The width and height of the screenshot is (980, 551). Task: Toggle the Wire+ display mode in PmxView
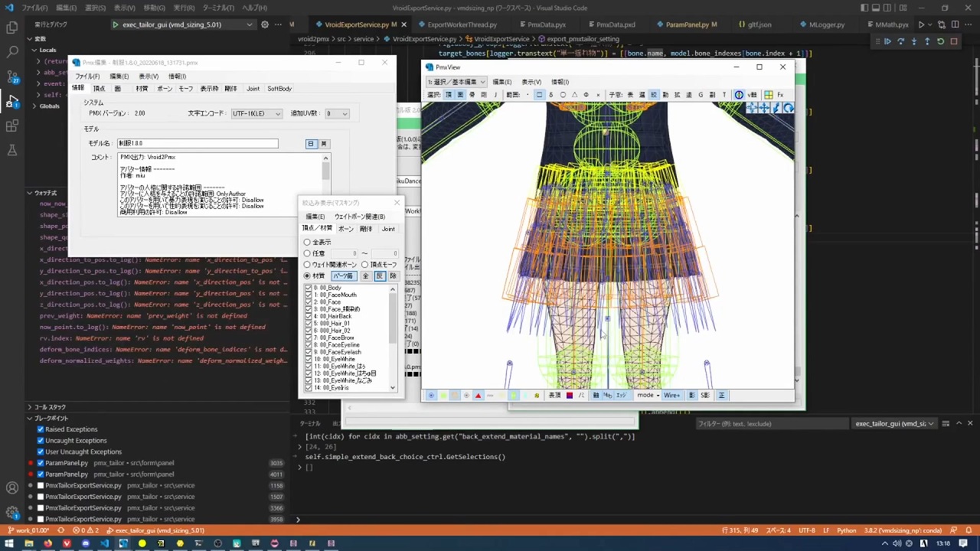(671, 396)
